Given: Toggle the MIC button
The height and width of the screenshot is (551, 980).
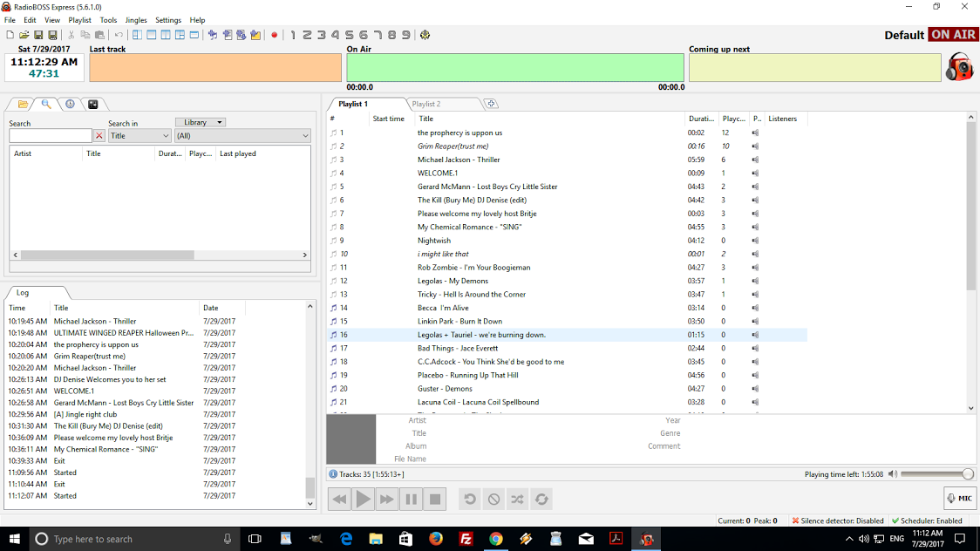Looking at the screenshot, I should (960, 498).
